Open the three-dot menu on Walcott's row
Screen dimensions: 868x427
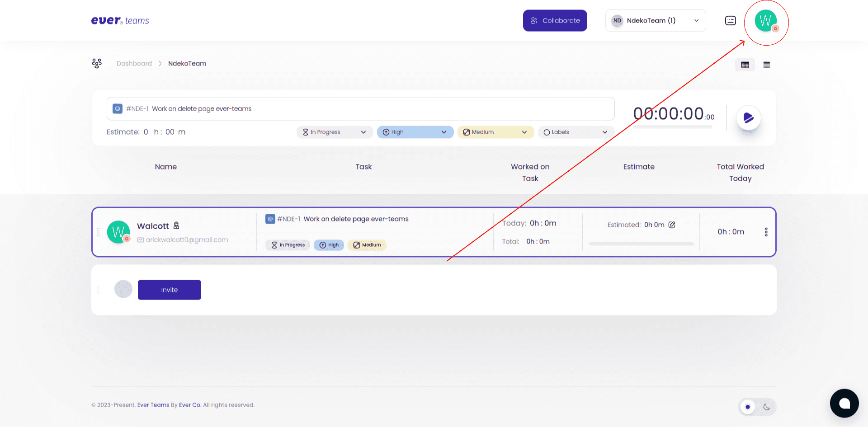pyautogui.click(x=766, y=232)
